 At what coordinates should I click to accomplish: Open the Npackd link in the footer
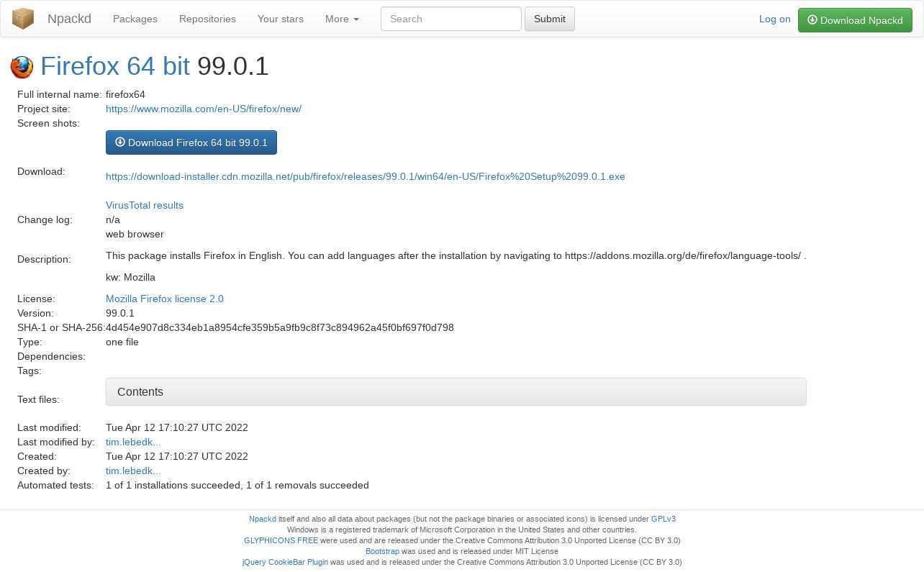pyautogui.click(x=263, y=519)
